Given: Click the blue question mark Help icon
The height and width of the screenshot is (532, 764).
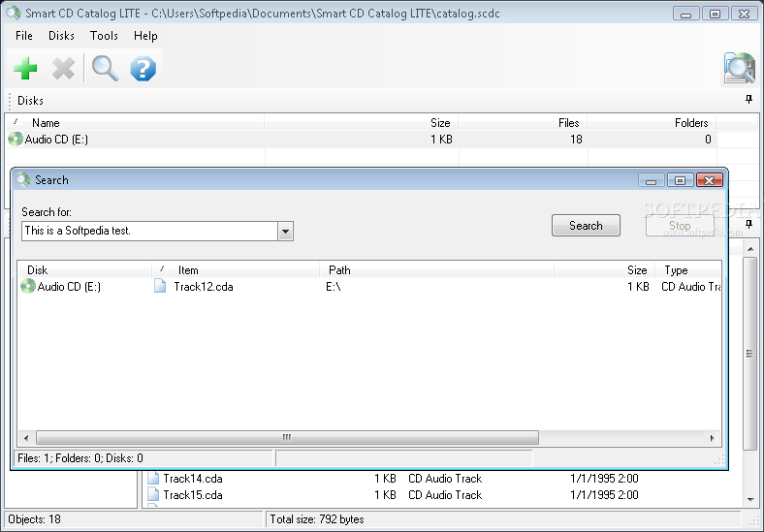Looking at the screenshot, I should (143, 68).
